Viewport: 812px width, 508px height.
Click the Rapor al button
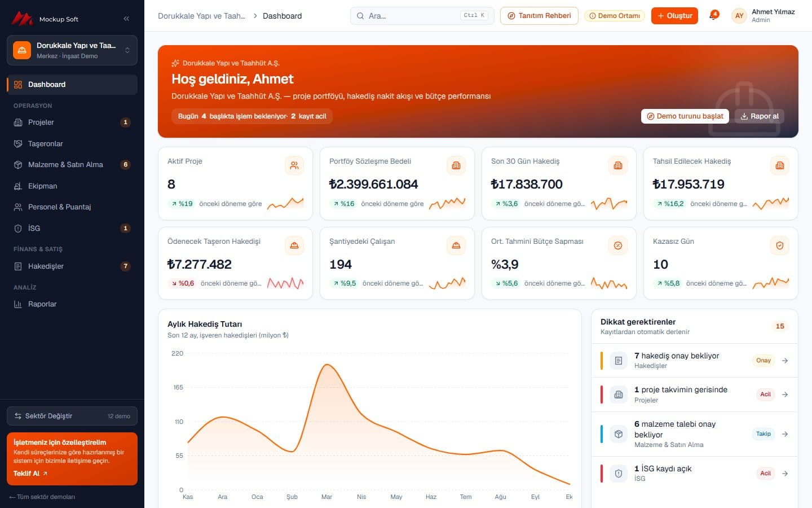point(759,116)
